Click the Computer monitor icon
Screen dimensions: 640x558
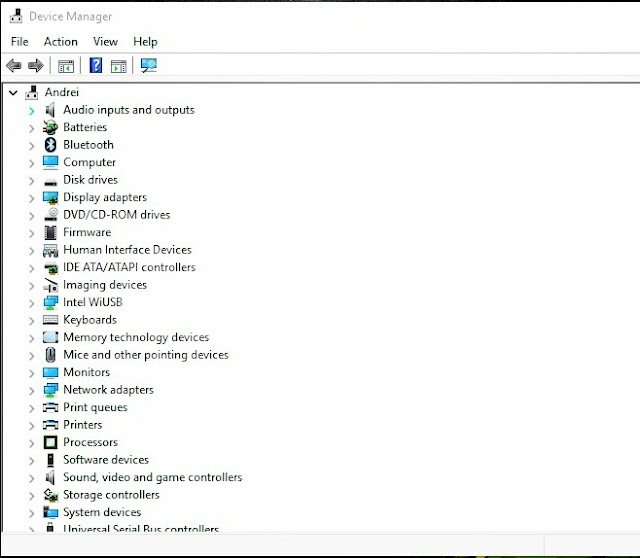(50, 162)
